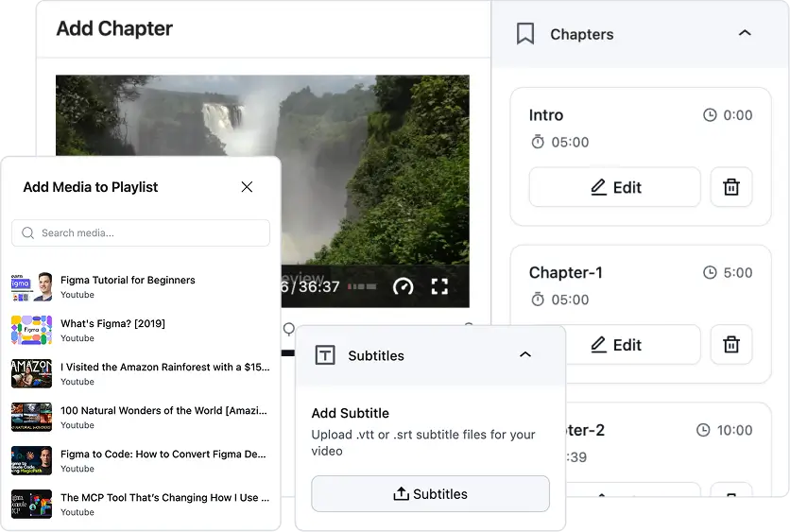Collapse the Chapters panel
Image resolution: width=790 pixels, height=532 pixels.
tap(745, 34)
